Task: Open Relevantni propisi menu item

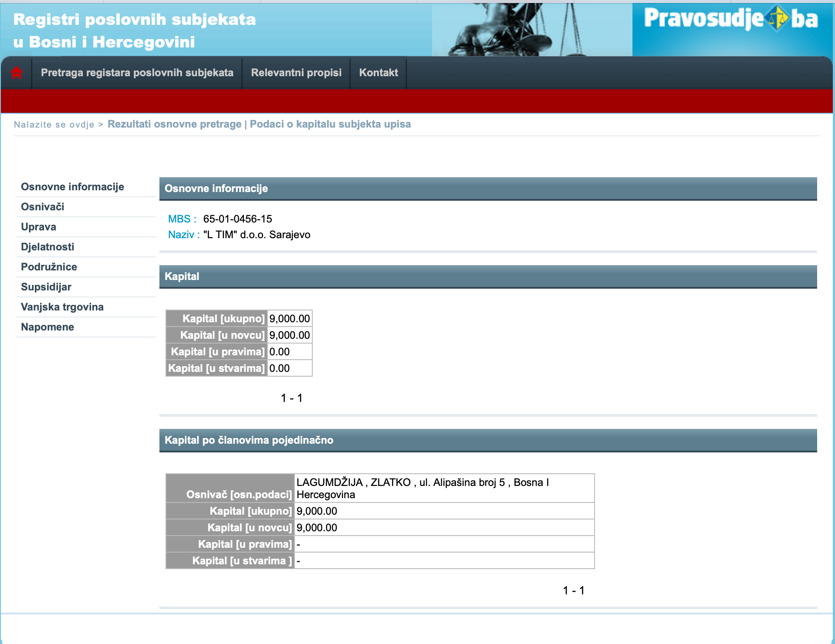Action: (x=296, y=73)
